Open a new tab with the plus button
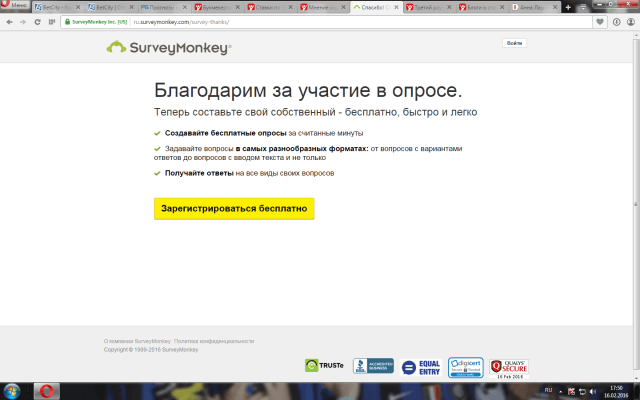Image resolution: width=640 pixels, height=400 pixels. (568, 6)
